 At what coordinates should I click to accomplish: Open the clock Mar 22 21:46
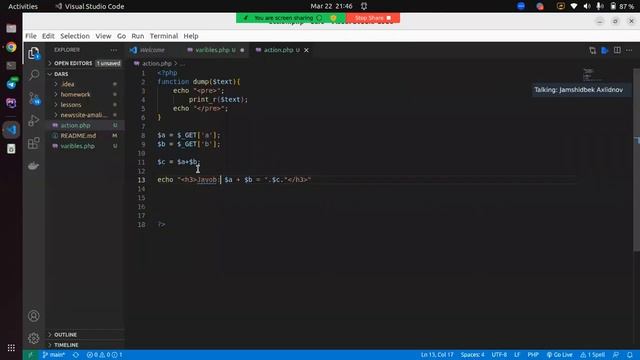click(331, 6)
